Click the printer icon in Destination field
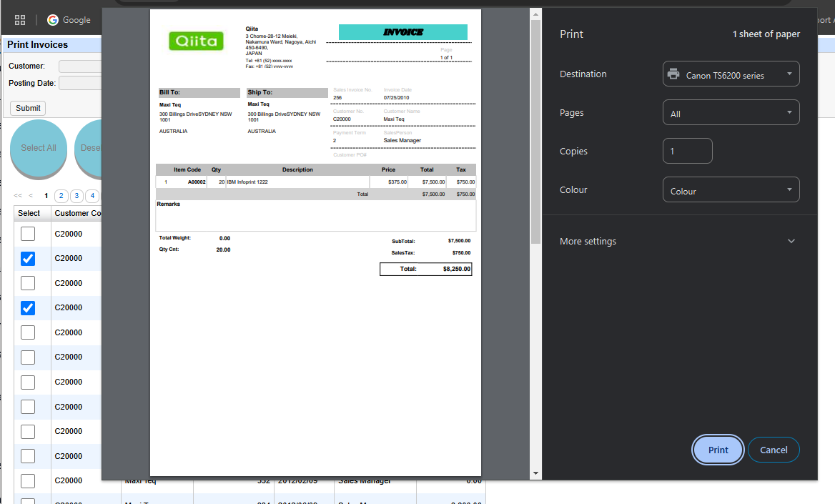Viewport: 835px width, 504px height. (673, 74)
